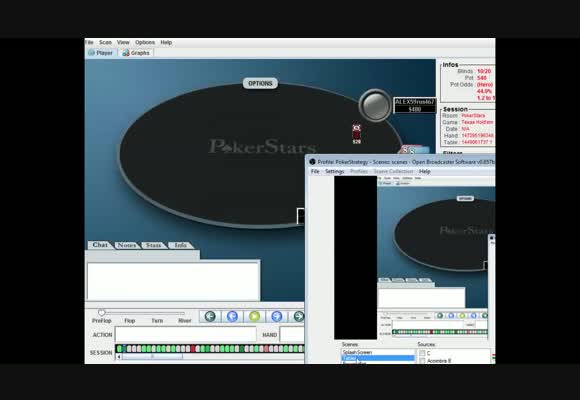Open OBS Help menu
The image size is (580, 400).
[x=425, y=171]
